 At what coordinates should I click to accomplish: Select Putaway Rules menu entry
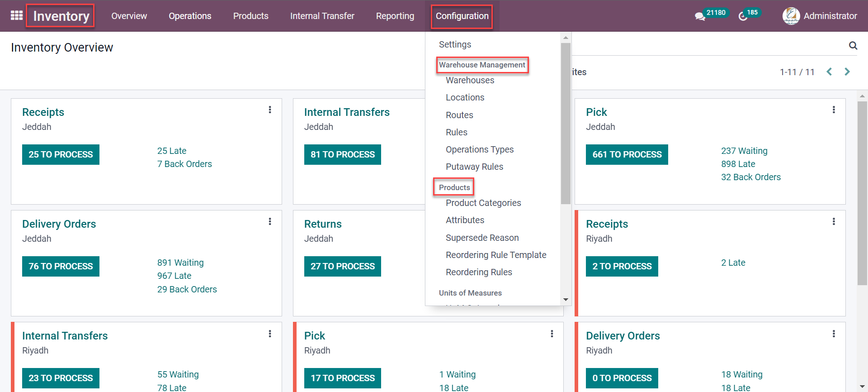click(x=474, y=167)
